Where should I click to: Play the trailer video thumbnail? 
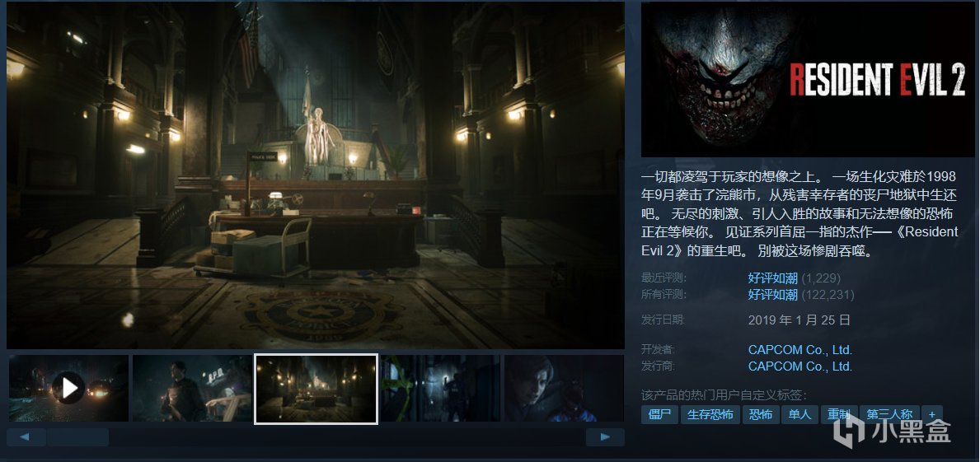tap(68, 389)
